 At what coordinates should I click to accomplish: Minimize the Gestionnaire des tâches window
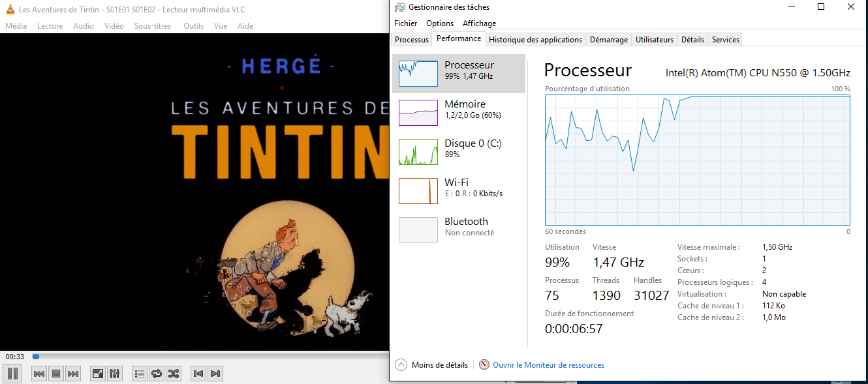point(791,7)
